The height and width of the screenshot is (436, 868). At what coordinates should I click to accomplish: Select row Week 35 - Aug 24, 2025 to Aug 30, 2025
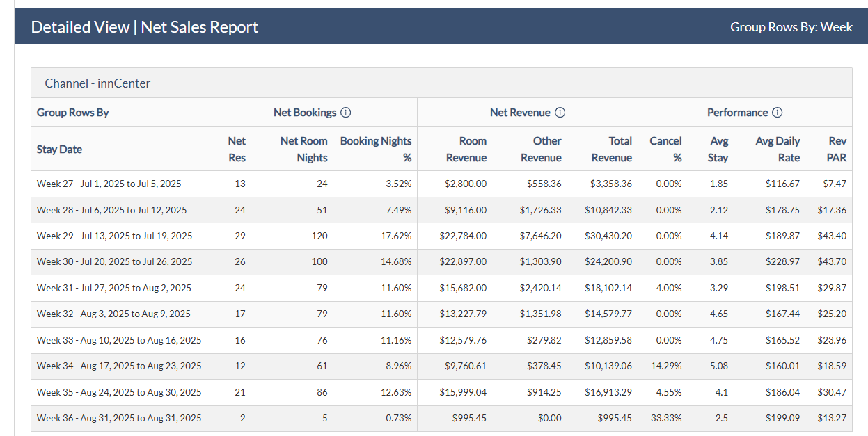click(441, 392)
